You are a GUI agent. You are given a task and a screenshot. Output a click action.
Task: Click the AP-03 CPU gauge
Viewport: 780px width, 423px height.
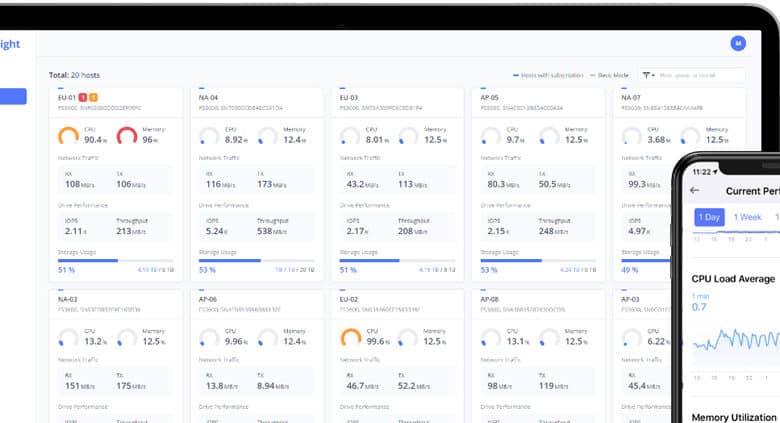tap(632, 337)
